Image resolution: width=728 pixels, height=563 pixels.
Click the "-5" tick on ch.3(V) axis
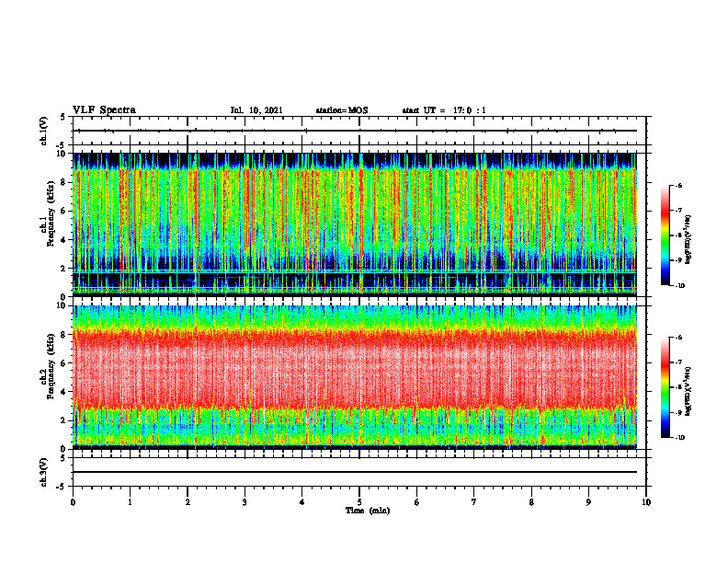point(62,487)
